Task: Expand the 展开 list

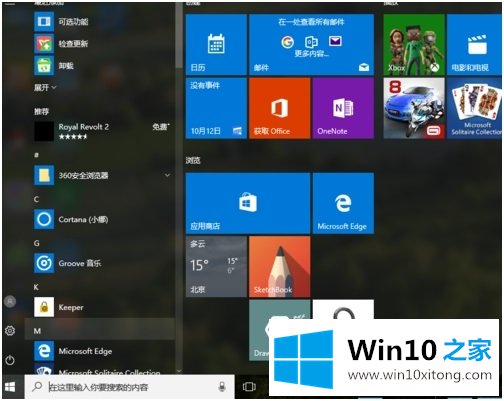Action: (45, 88)
